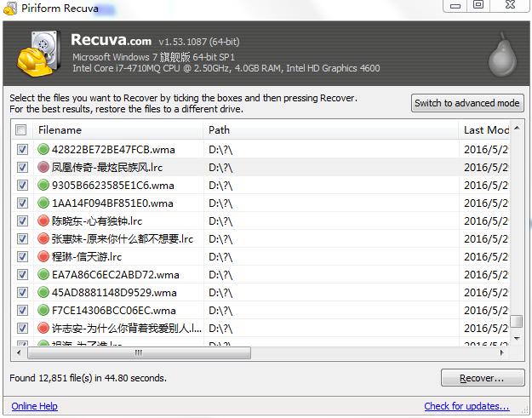Select filename 42822BE72BE47FCB.wma

pyautogui.click(x=113, y=149)
